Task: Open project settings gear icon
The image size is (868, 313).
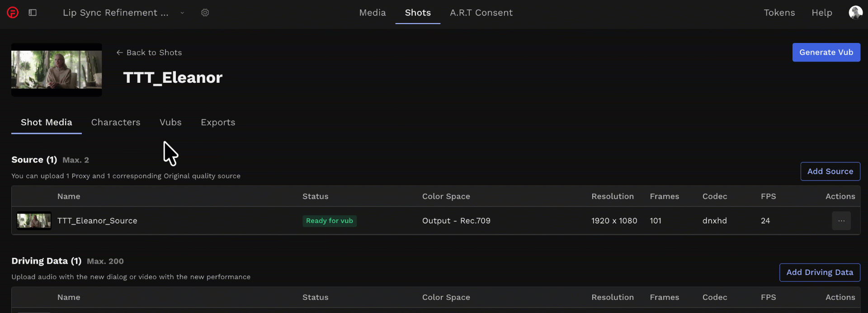Action: click(205, 13)
